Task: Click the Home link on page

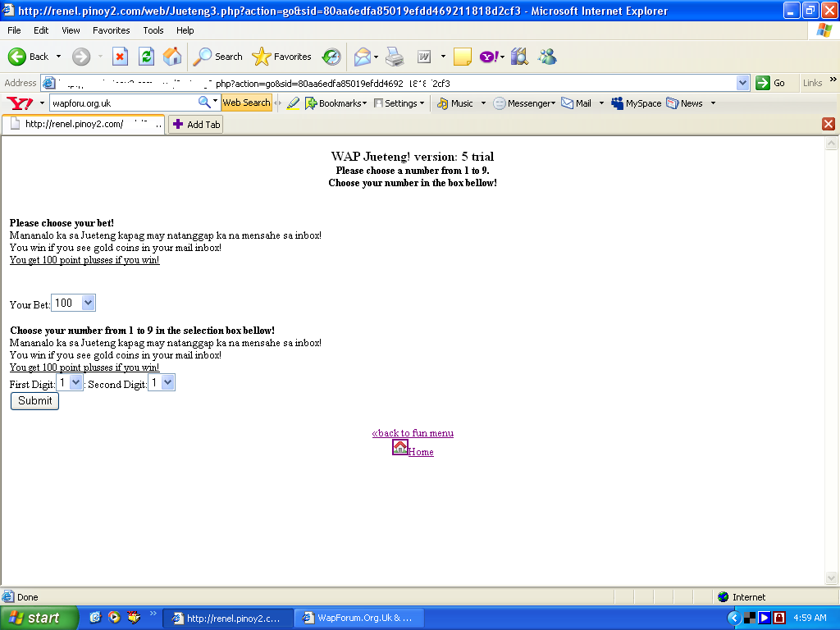Action: pos(421,452)
